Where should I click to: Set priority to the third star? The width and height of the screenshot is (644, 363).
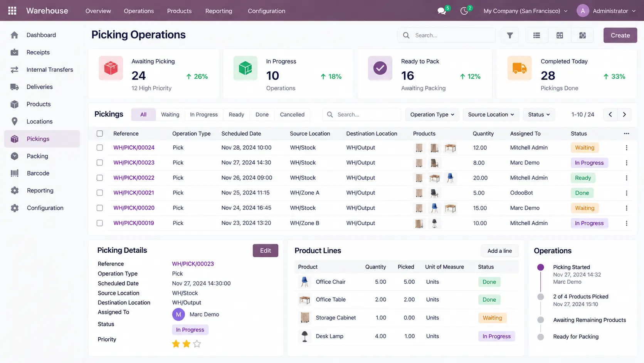[197, 344]
